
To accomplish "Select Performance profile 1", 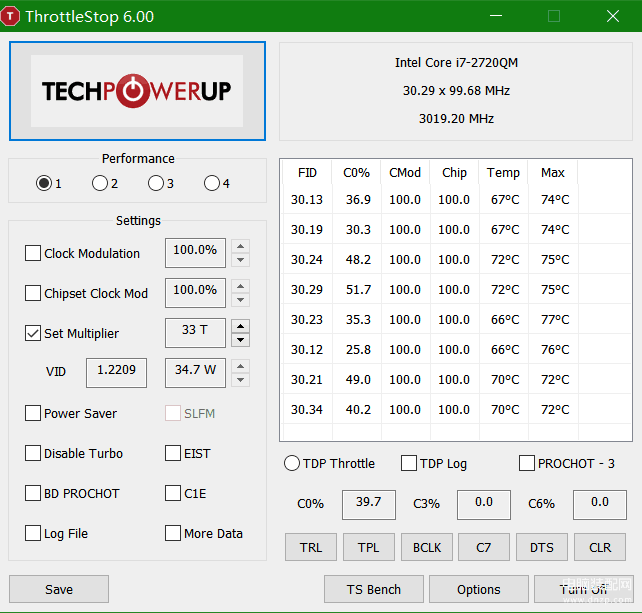I will 44,183.
